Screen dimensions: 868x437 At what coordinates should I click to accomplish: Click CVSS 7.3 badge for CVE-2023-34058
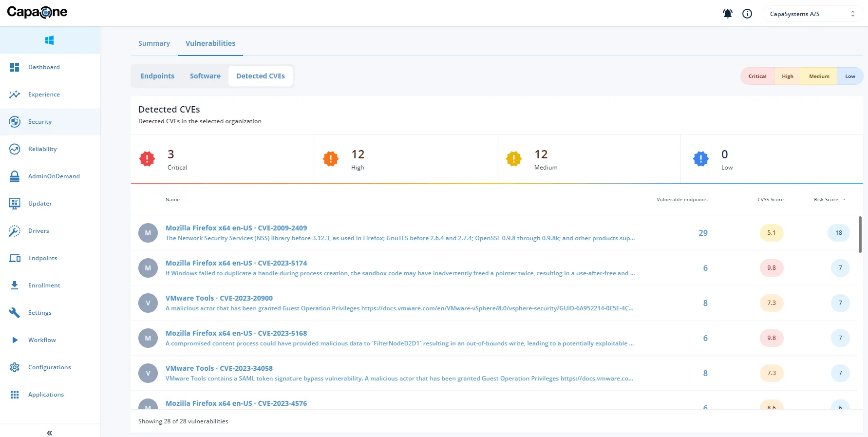point(772,373)
